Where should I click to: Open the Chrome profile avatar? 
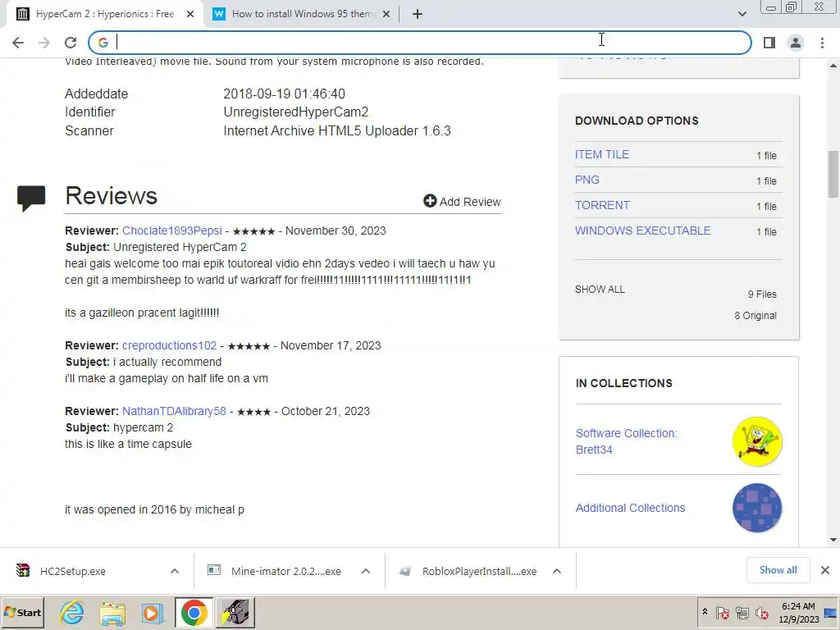pos(796,43)
